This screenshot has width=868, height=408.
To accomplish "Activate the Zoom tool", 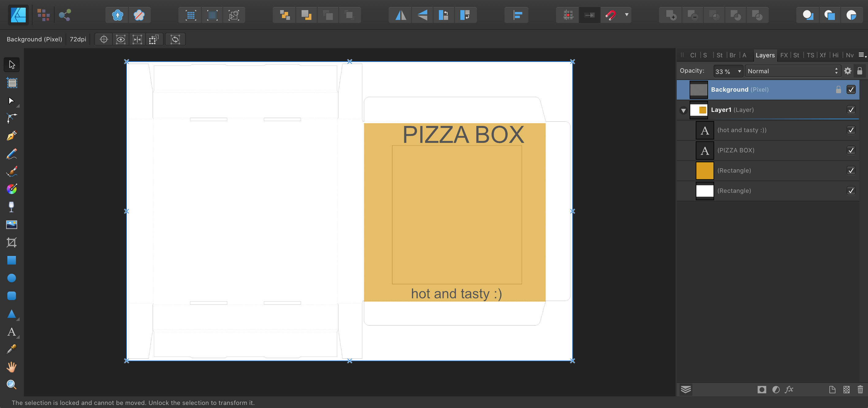I will pyautogui.click(x=11, y=384).
